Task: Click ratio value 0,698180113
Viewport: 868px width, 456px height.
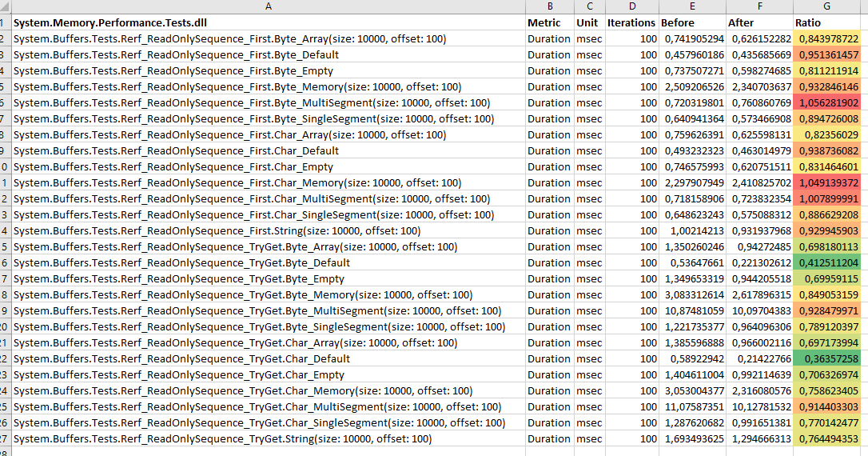Action: (x=827, y=247)
